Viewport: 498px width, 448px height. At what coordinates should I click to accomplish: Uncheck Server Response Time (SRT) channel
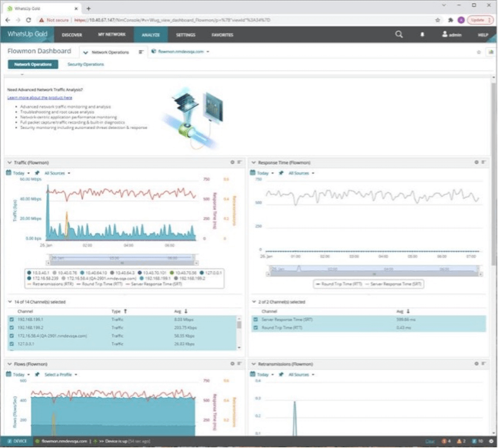coord(256,319)
